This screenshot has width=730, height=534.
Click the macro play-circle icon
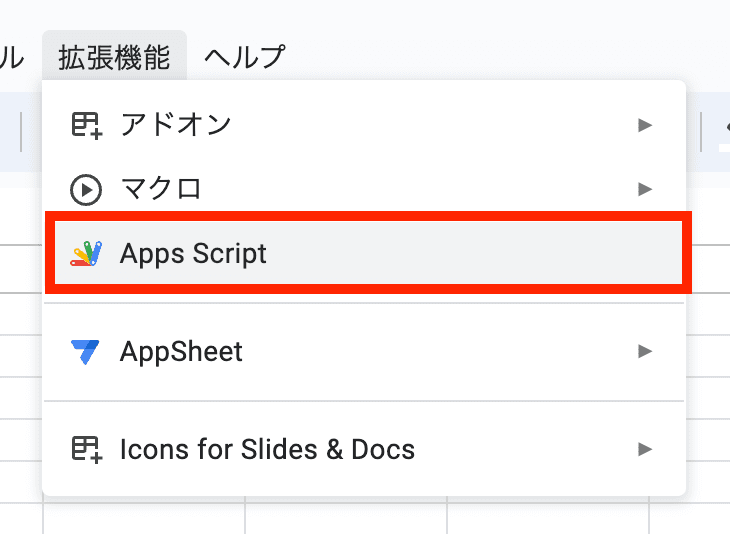(x=86, y=189)
